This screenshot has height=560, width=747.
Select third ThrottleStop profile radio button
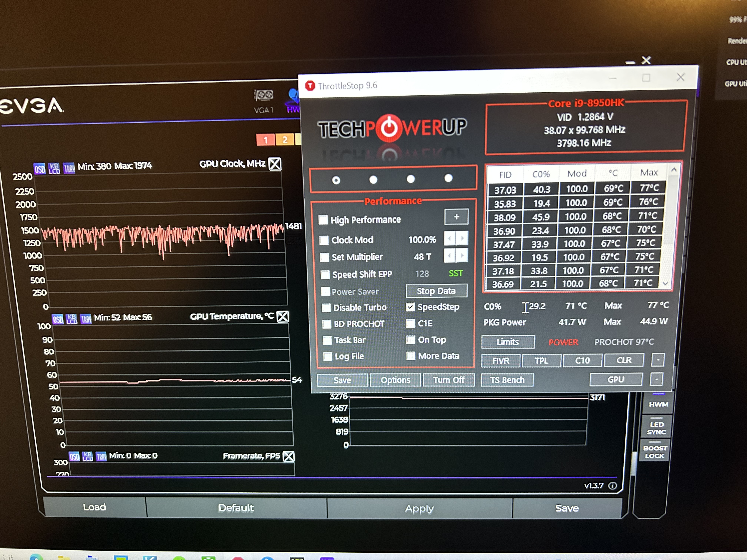click(x=411, y=179)
